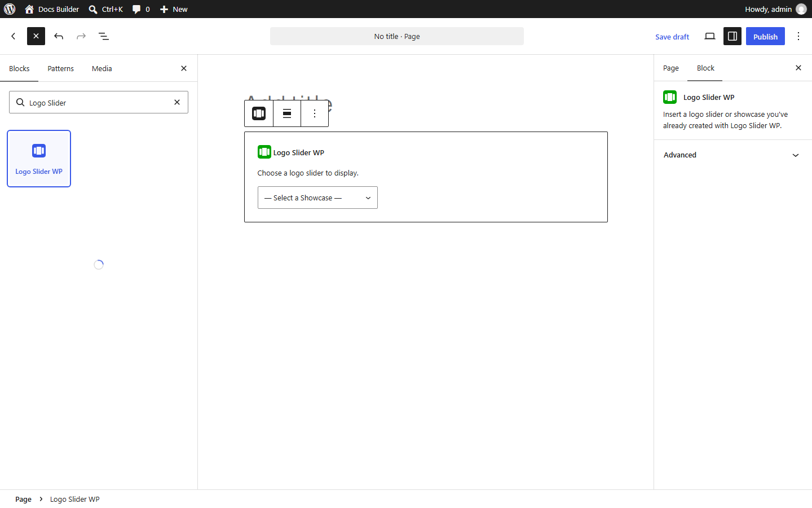Image resolution: width=812 pixels, height=508 pixels.
Task: Switch to the Blocks tab
Action: pyautogui.click(x=19, y=68)
